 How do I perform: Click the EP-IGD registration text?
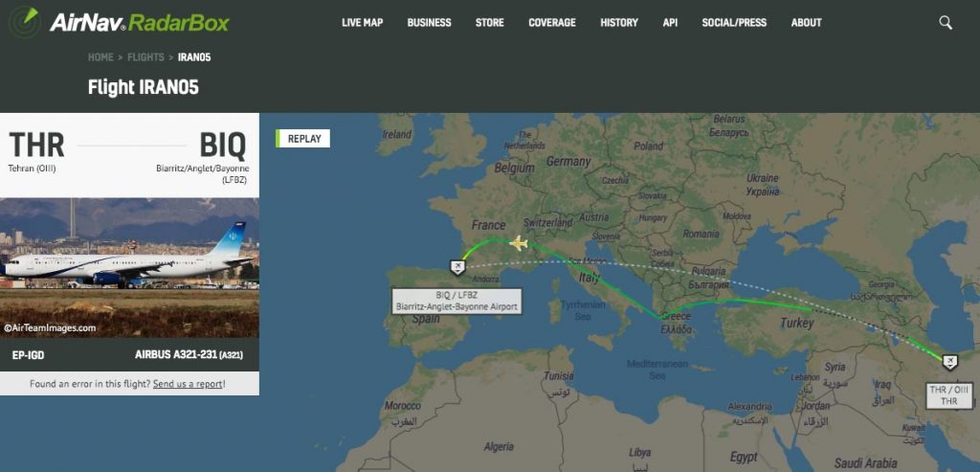pos(28,355)
